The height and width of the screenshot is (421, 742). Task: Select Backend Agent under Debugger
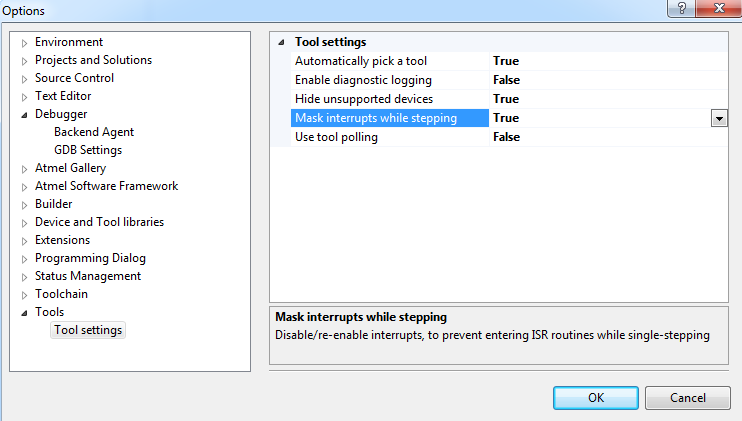[x=94, y=132]
